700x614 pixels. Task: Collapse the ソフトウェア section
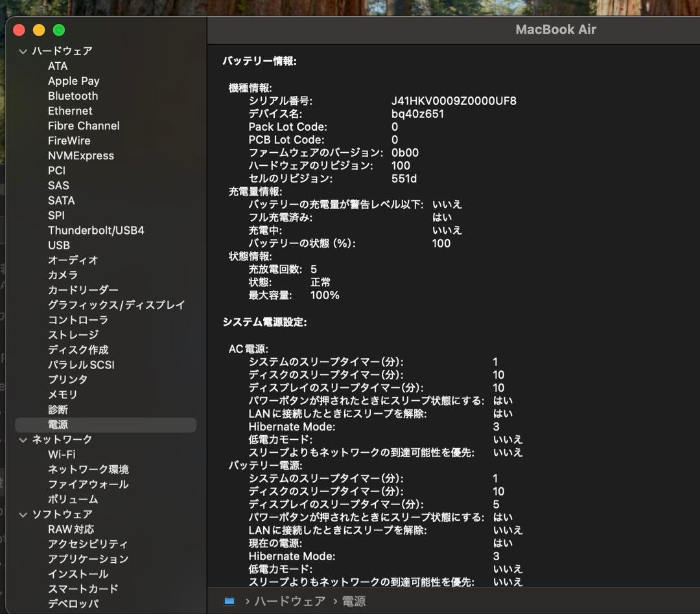(23, 514)
